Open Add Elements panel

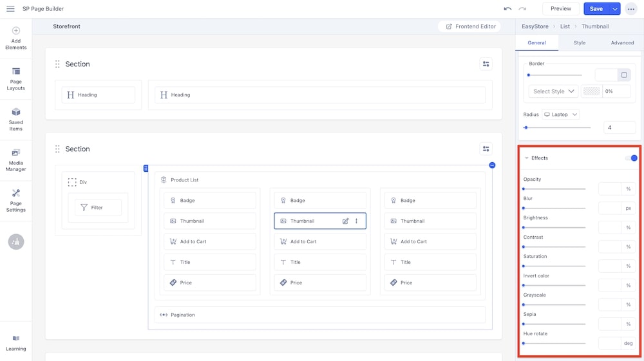[x=15, y=39]
